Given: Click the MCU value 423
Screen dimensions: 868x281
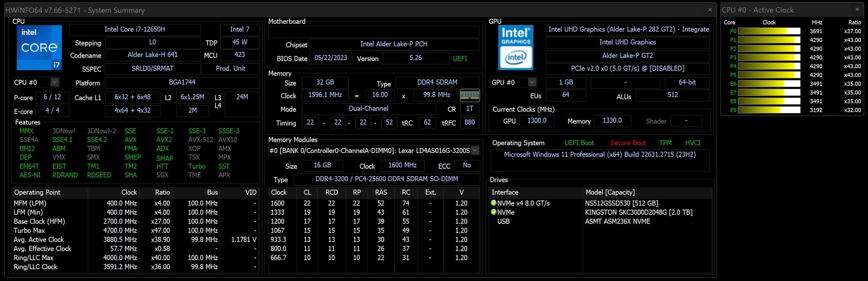Looking at the screenshot, I should [x=240, y=55].
